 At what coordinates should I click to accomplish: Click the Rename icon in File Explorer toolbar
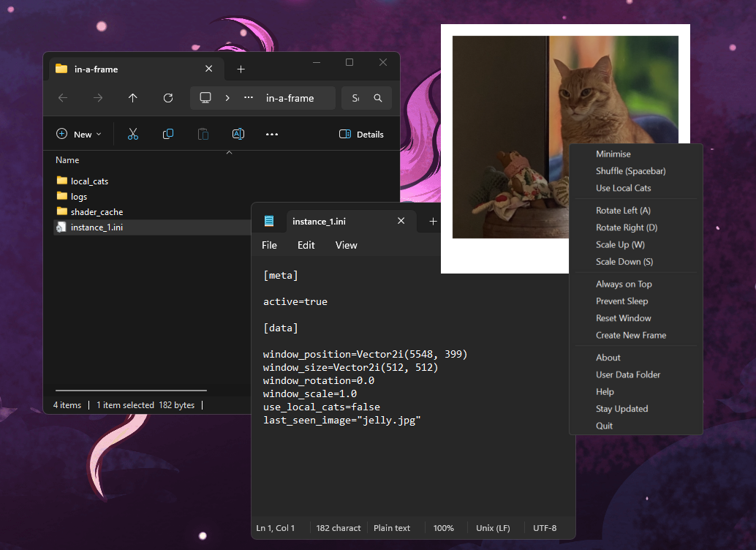tap(238, 134)
